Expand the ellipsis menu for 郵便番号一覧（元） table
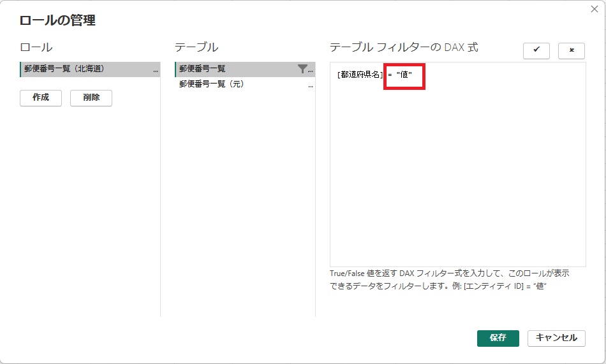Screen dimensions: 606x364 311,85
